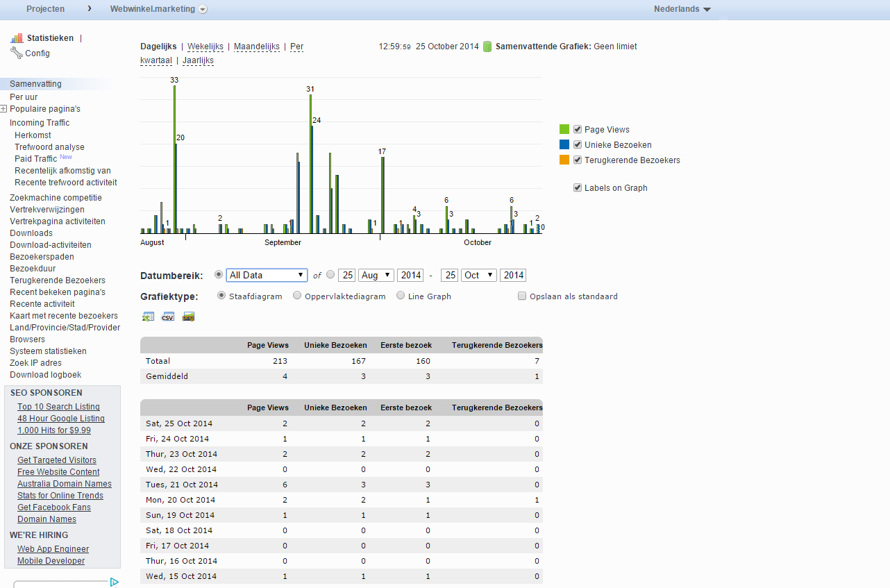Export graph as PNG icon

[x=188, y=317]
